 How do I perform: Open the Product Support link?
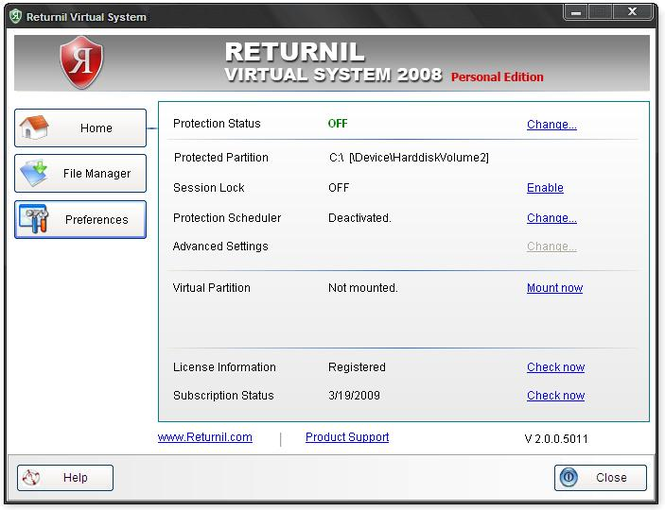click(347, 437)
